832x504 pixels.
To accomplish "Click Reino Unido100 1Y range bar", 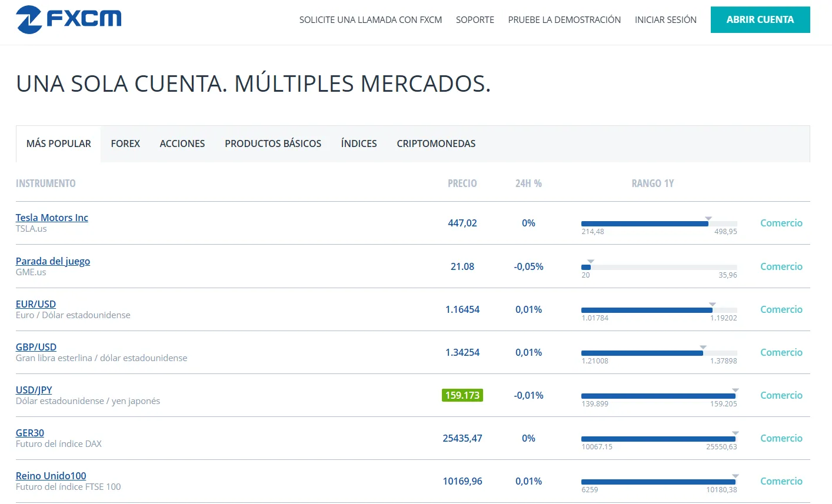I will [659, 482].
